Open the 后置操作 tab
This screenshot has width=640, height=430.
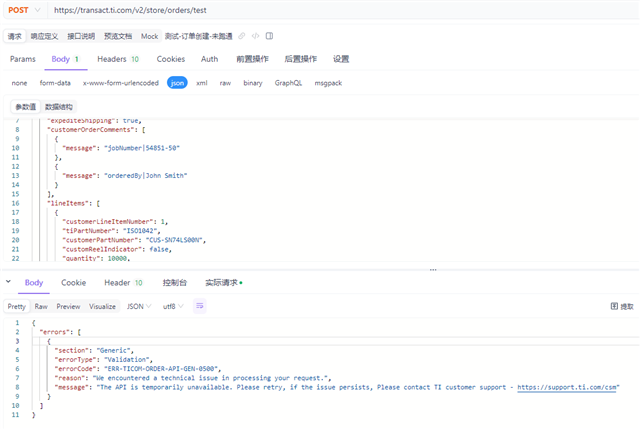[300, 59]
